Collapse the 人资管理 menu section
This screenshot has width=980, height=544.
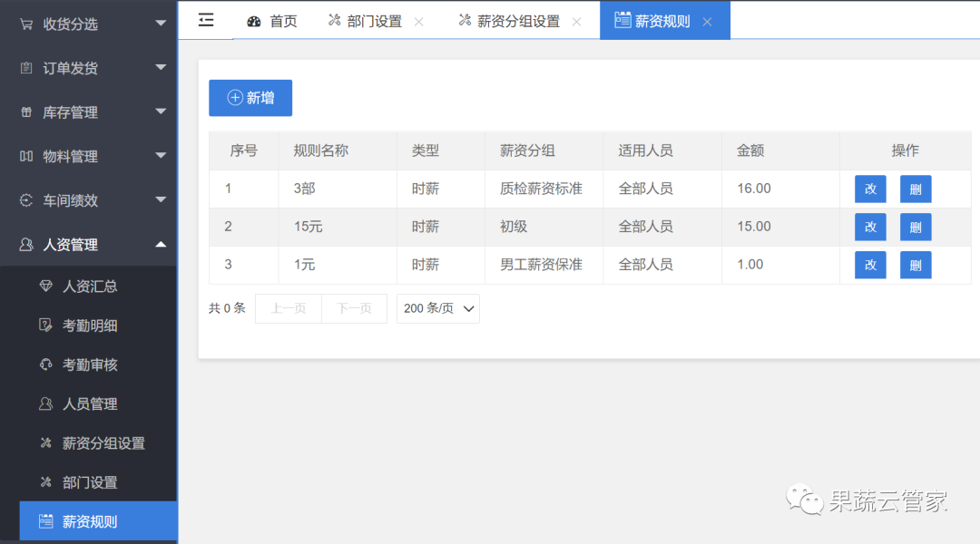161,244
